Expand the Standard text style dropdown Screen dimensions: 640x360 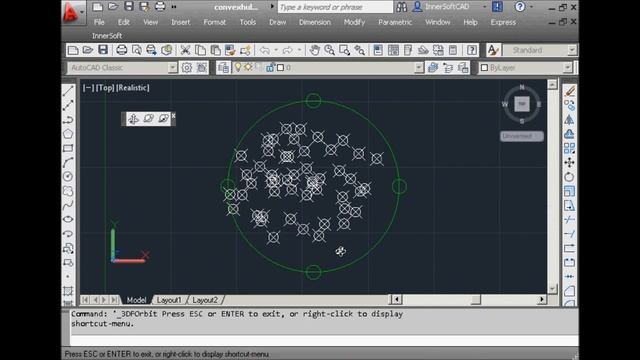(572, 50)
